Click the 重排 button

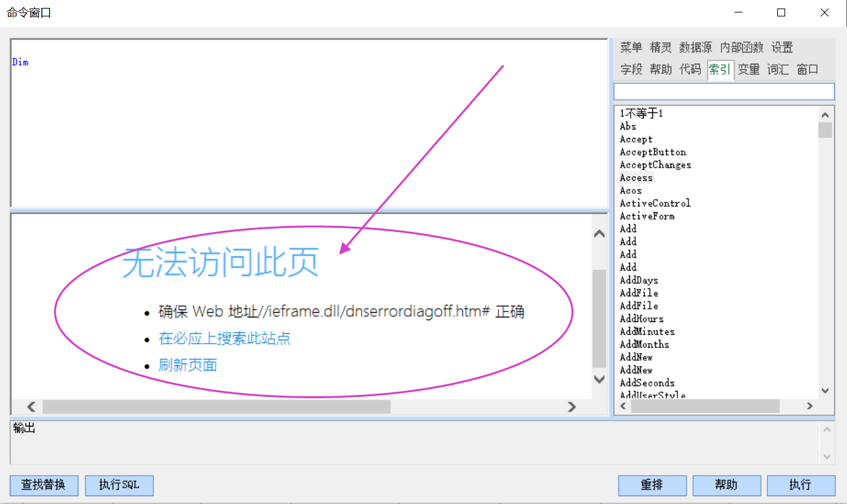[652, 486]
